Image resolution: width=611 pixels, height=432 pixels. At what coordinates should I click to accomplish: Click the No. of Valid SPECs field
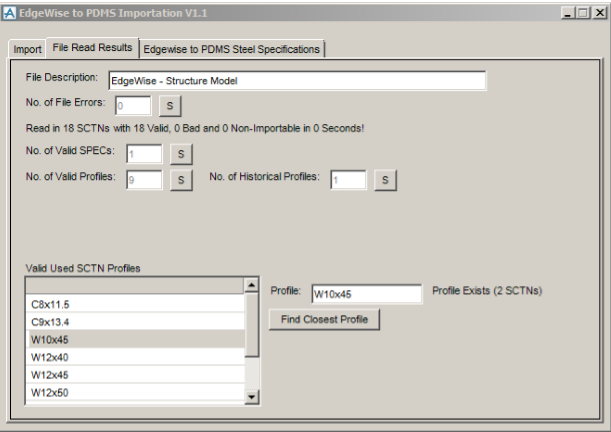tap(144, 154)
